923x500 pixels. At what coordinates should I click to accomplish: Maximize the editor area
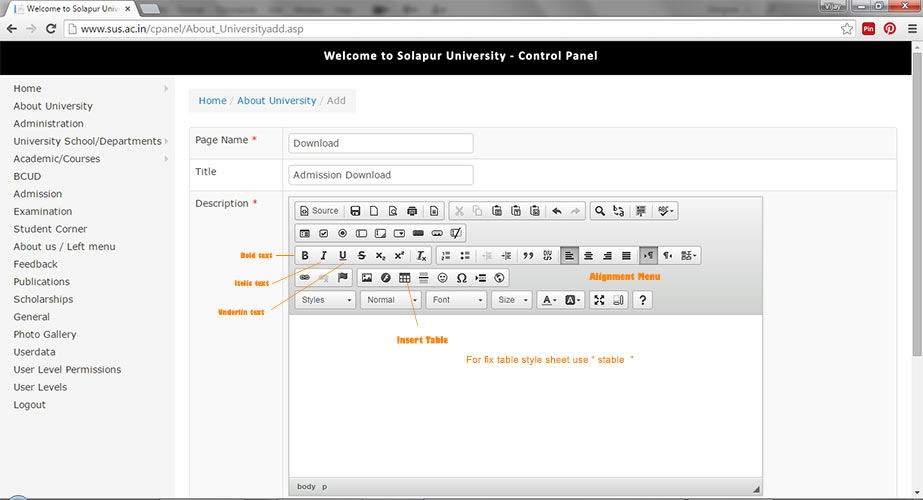tap(599, 300)
